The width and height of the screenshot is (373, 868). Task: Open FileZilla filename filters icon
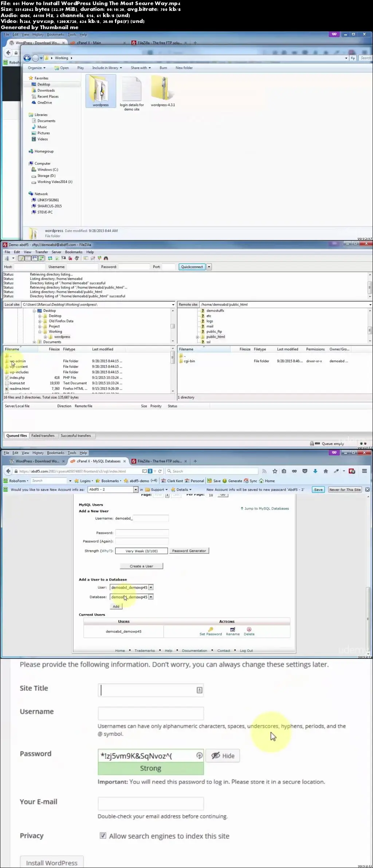pos(86,258)
